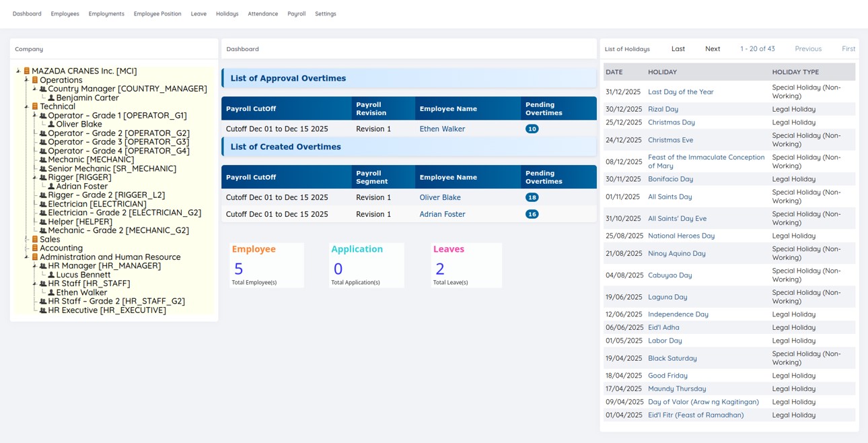The height and width of the screenshot is (443, 868).
Task: Open the Christmas Day holiday link
Action: (671, 123)
